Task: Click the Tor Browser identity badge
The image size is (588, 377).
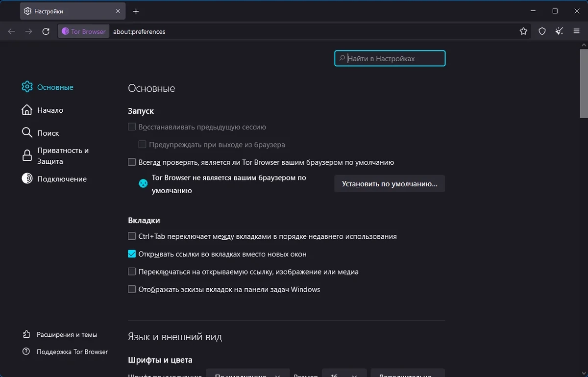Action: [x=83, y=31]
